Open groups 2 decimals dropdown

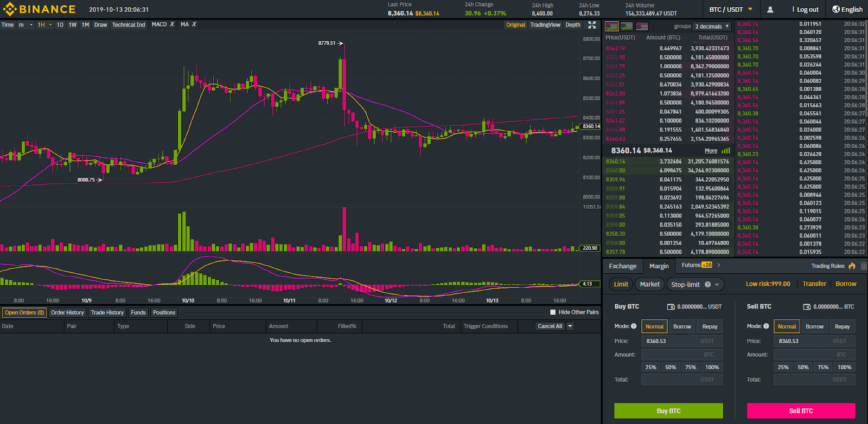click(712, 27)
